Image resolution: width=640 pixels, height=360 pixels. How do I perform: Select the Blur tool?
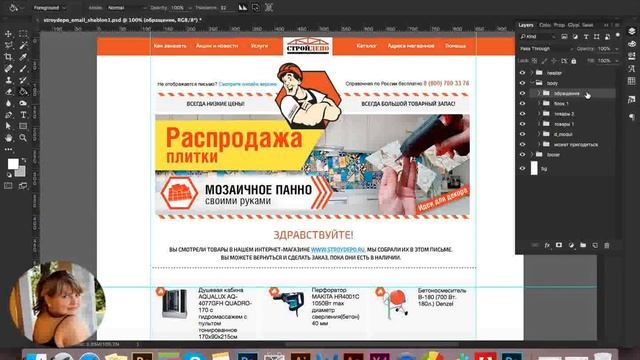point(8,103)
